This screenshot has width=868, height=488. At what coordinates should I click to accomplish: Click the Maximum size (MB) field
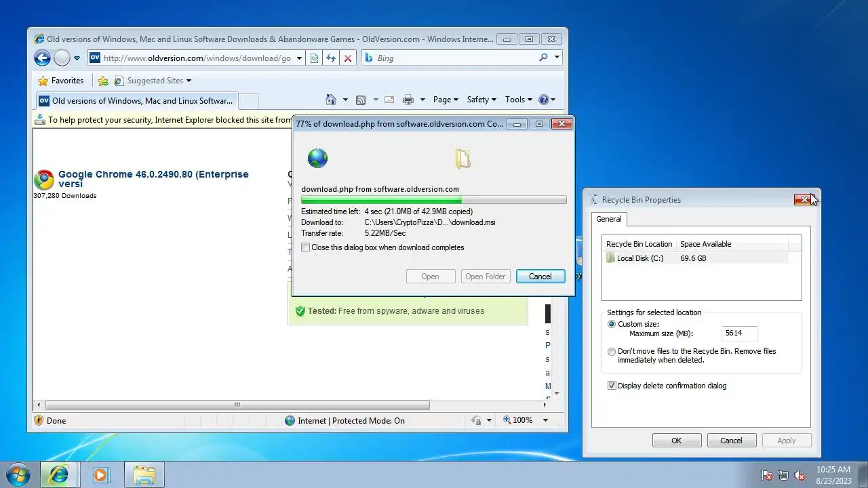739,333
